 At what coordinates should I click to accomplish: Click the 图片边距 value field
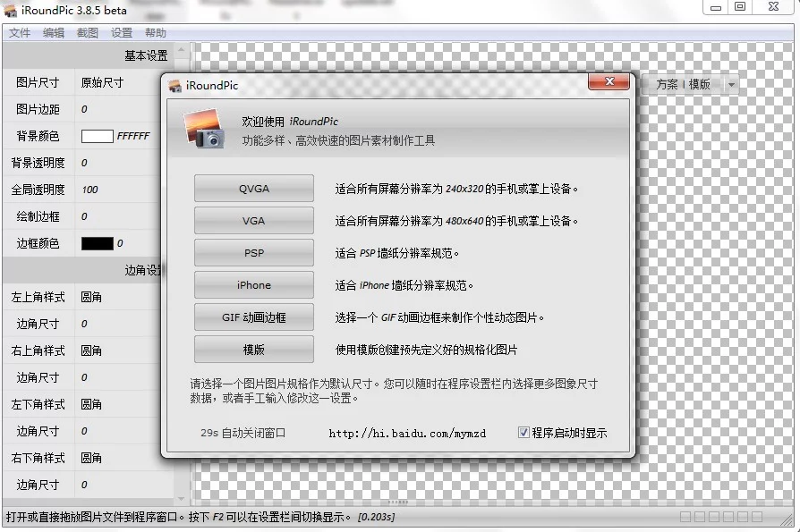pyautogui.click(x=118, y=109)
